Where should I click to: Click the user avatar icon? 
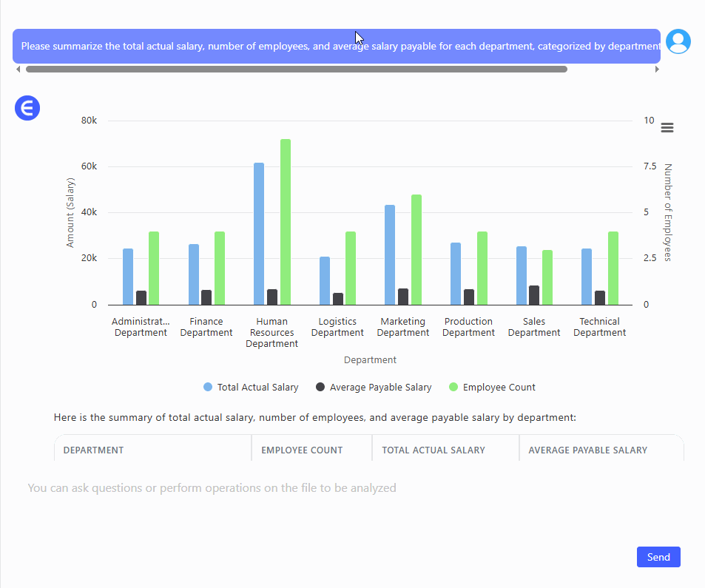click(678, 42)
